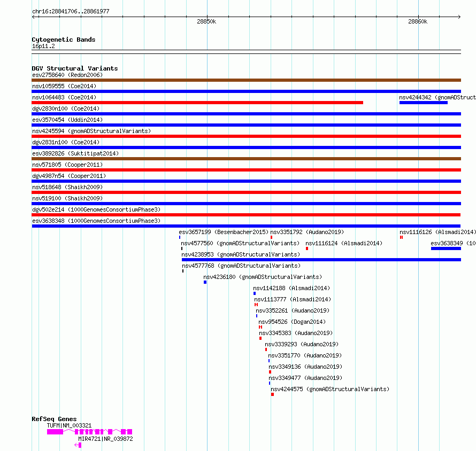The height and width of the screenshot is (451, 476).
Task: Click nsv4577560 gnomAD variant label
Action: tap(240, 243)
